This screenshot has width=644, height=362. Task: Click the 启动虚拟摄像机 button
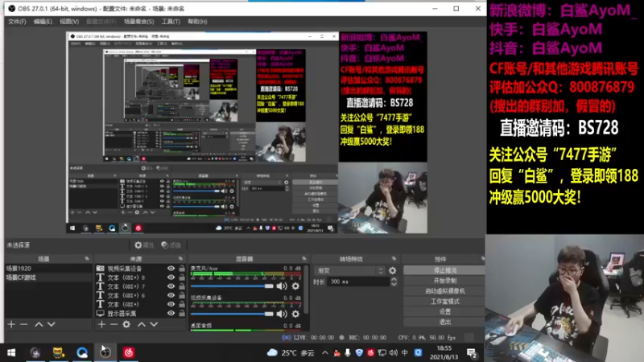click(x=444, y=291)
